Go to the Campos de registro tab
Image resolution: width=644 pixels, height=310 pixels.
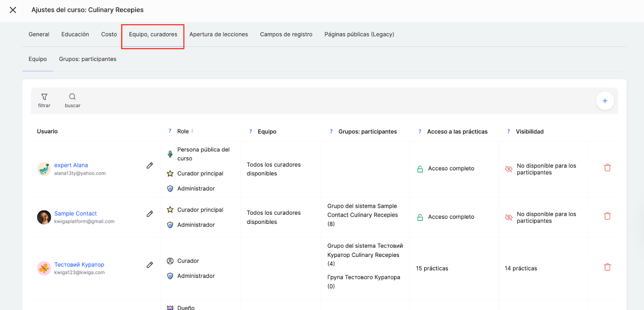coord(286,35)
